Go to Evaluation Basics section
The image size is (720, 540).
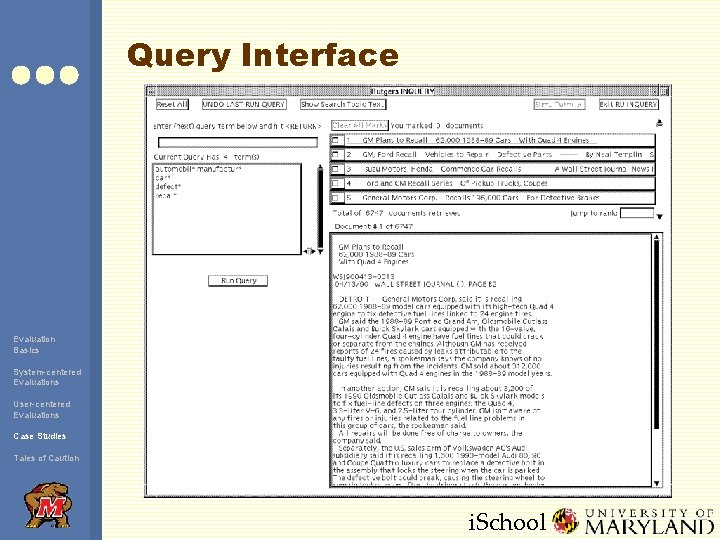pyautogui.click(x=34, y=344)
